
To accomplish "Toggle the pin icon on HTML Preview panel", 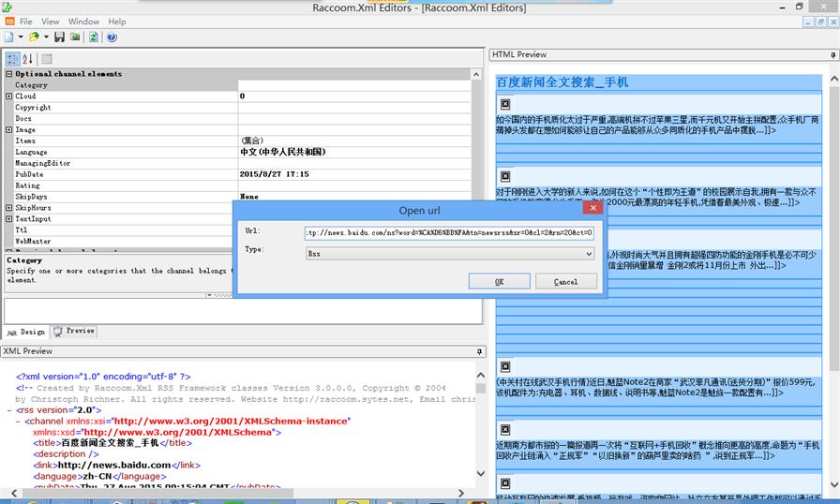I will (832, 54).
